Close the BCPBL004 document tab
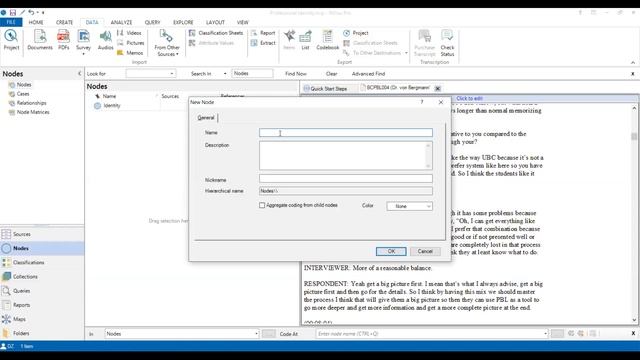 tap(438, 89)
